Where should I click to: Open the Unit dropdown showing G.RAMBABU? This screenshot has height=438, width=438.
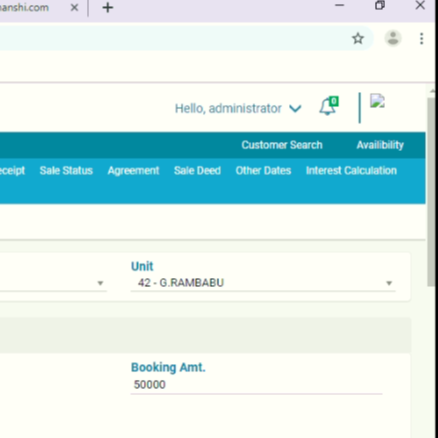pos(263,283)
